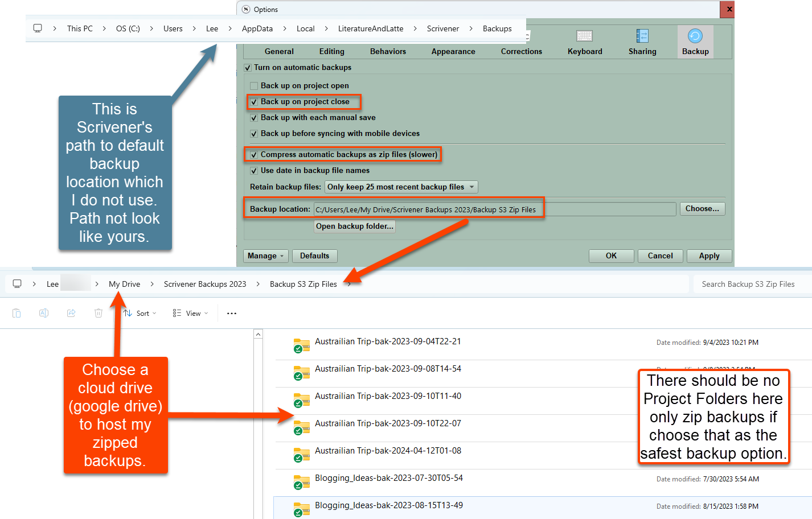Click the paste clipboard icon in Explorer toolbar

pyautogui.click(x=17, y=313)
